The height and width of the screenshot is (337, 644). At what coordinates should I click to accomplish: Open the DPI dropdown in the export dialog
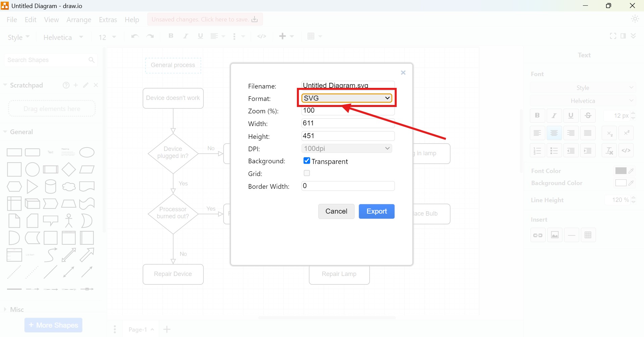click(x=347, y=148)
